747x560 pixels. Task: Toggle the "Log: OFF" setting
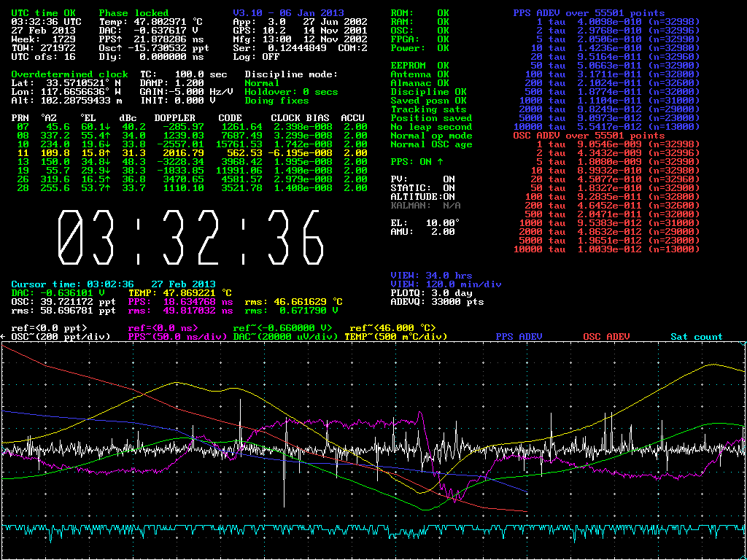click(257, 57)
